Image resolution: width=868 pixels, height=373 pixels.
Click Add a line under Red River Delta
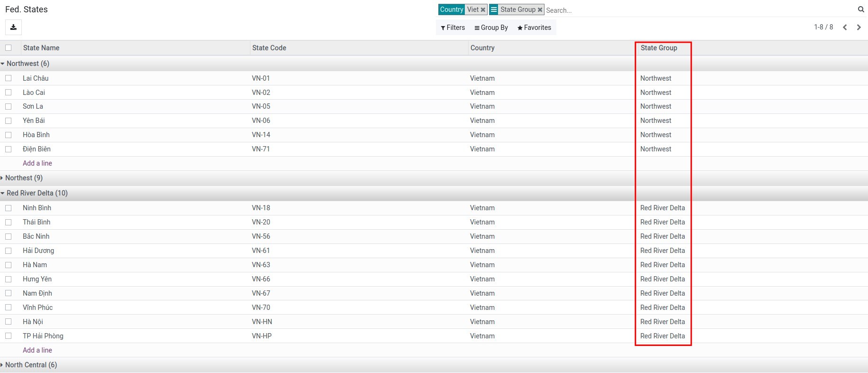[37, 350]
